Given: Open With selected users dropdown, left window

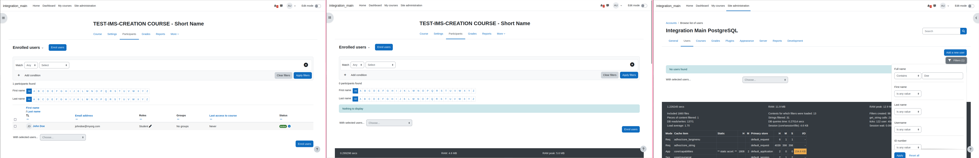Looking at the screenshot, I should click(x=63, y=137).
